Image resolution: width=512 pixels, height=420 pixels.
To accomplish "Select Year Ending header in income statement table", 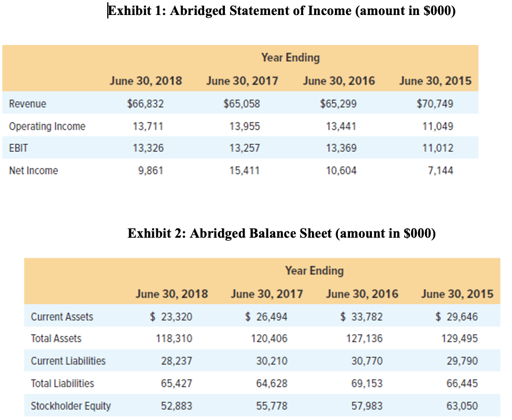I will (x=290, y=58).
